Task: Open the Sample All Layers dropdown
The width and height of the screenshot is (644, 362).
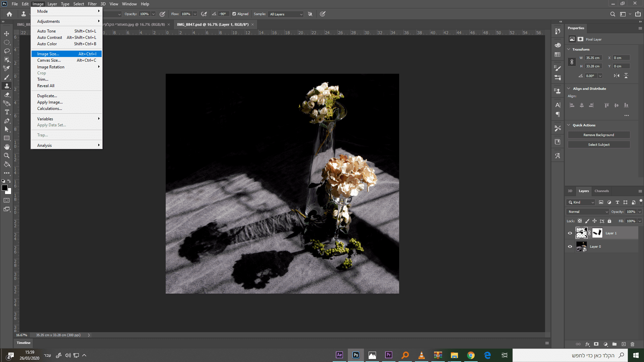Action: [286, 14]
